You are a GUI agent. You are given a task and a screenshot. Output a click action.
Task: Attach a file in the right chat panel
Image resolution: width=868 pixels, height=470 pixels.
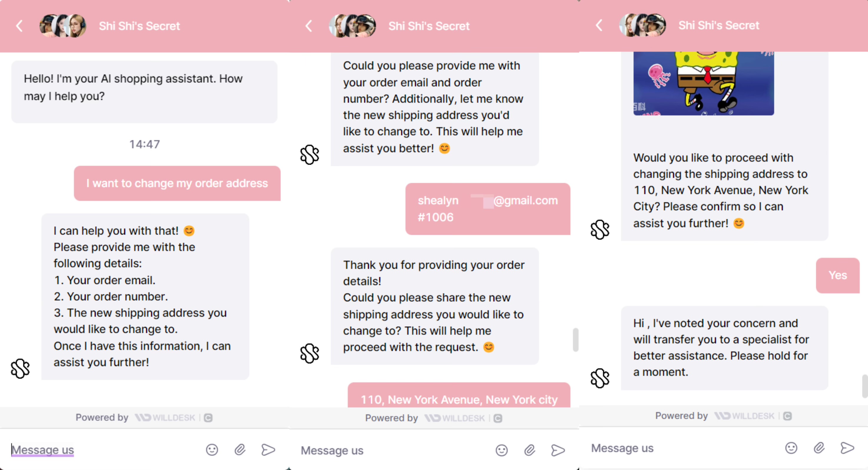point(819,448)
